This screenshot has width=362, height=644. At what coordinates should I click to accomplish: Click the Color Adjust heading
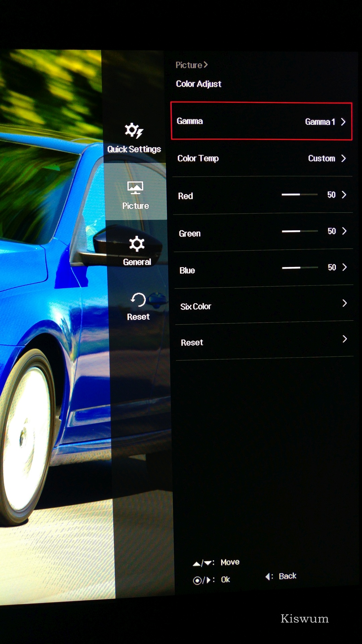click(199, 84)
